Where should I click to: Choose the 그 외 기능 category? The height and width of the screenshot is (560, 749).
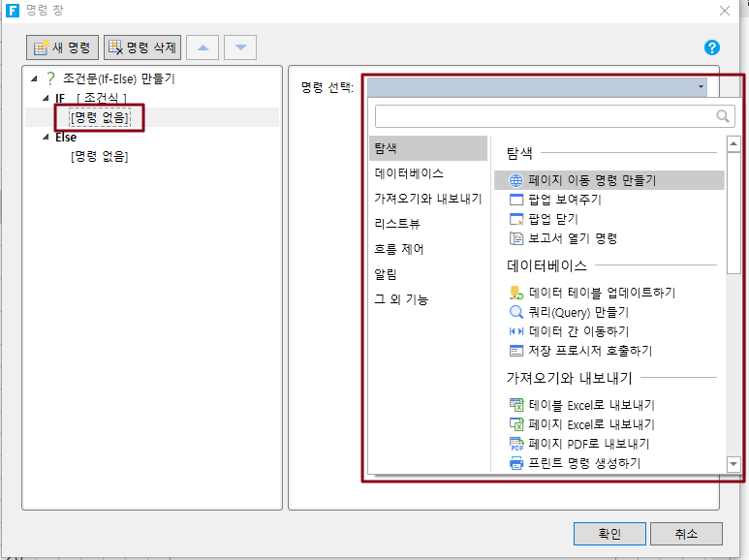tap(401, 299)
